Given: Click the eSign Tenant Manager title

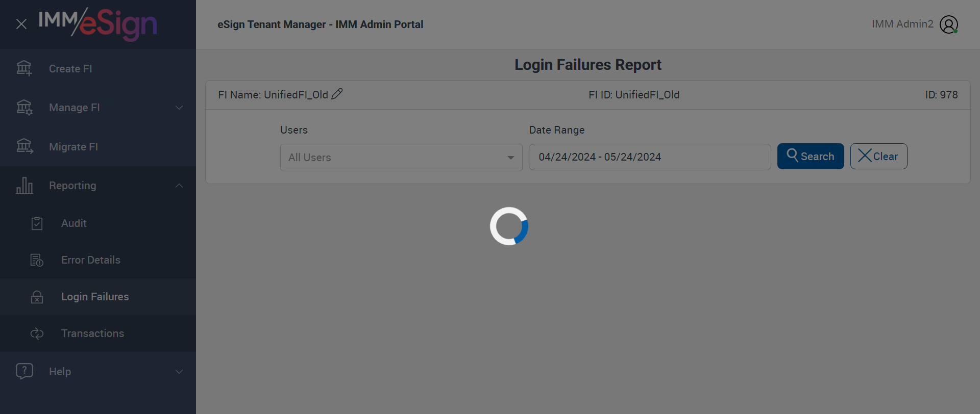Looking at the screenshot, I should [321, 24].
